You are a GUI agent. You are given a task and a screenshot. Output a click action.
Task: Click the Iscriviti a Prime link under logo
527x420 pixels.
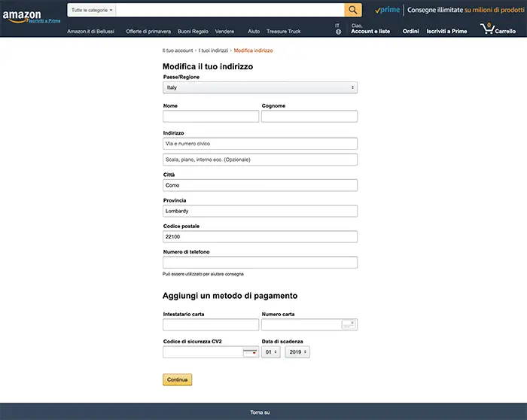44,21
